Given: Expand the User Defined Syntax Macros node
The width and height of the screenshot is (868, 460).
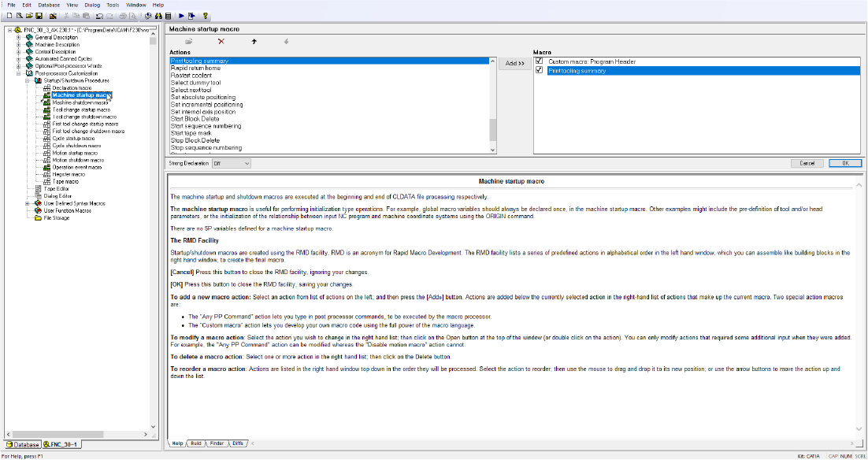Looking at the screenshot, I should (x=28, y=203).
